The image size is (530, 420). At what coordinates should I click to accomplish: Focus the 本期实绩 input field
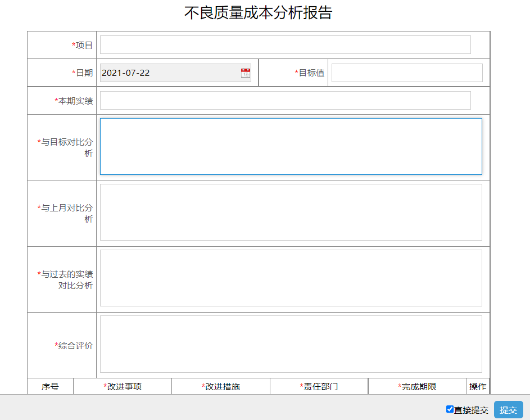click(x=286, y=101)
